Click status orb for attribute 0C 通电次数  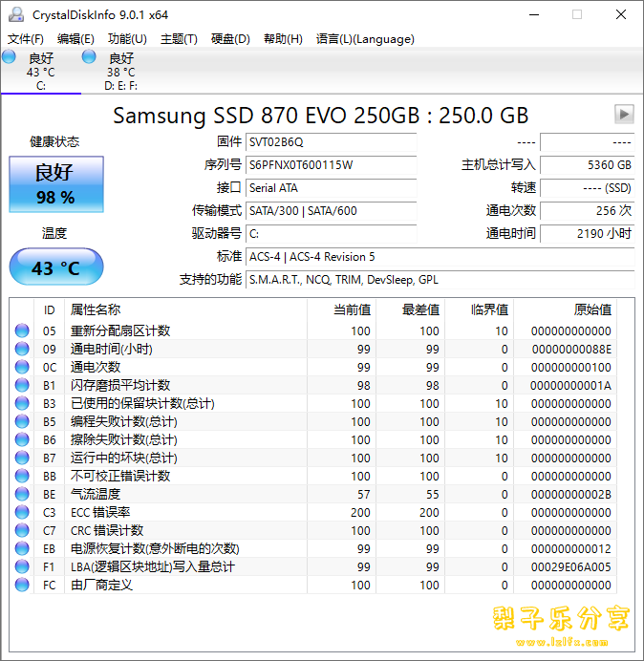click(22, 367)
